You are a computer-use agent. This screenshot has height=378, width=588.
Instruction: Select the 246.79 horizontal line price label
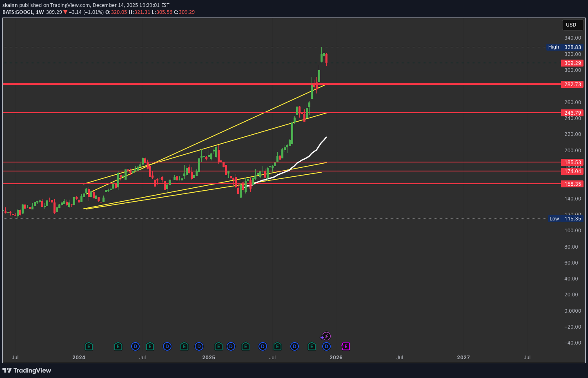(x=572, y=113)
